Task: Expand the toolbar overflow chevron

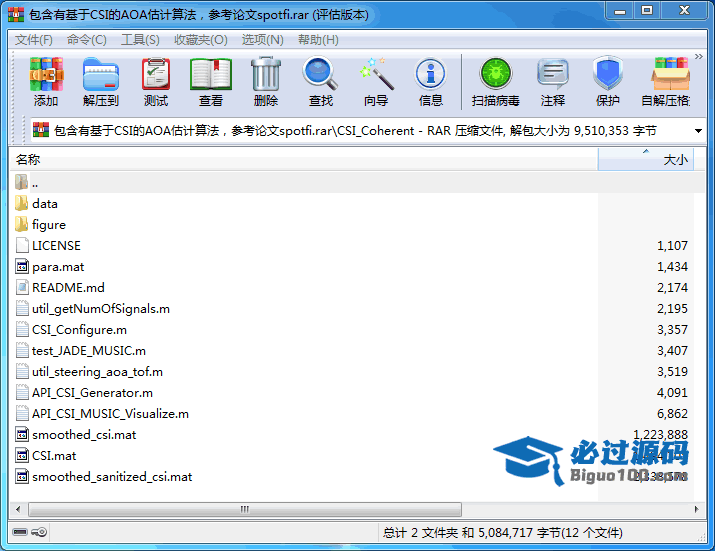Action: coord(699,57)
